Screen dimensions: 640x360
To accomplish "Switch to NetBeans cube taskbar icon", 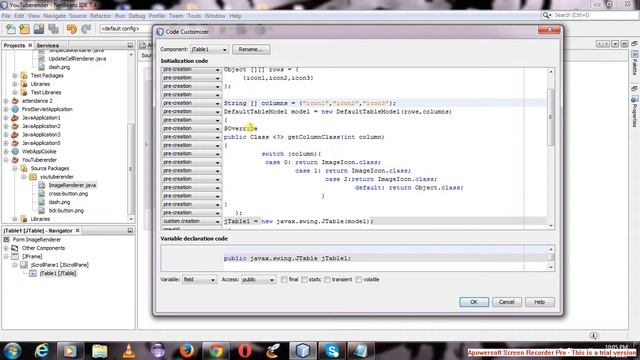I will tap(303, 351).
